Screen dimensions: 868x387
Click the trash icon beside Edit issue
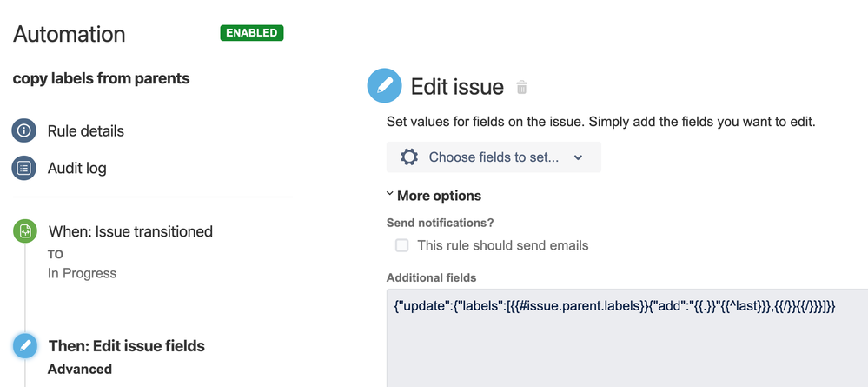[x=521, y=87]
